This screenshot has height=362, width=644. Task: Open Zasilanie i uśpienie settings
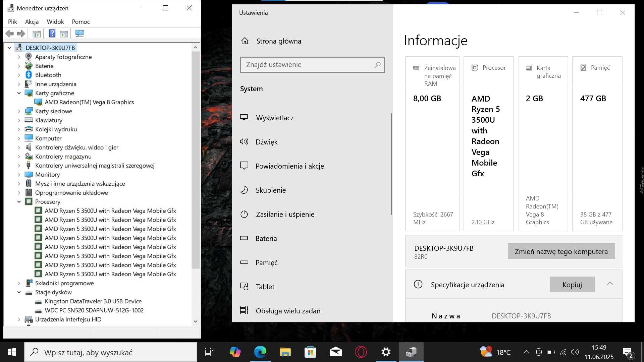[285, 214]
